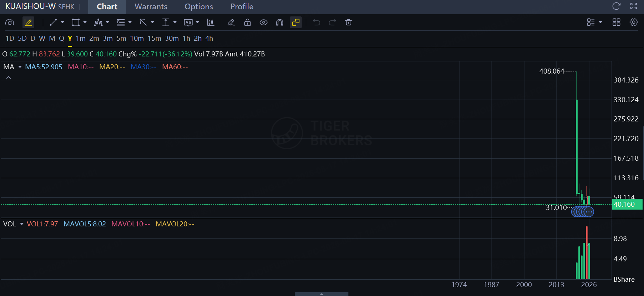Toggle the lock drawings padlock icon
The width and height of the screenshot is (644, 296).
tap(247, 22)
